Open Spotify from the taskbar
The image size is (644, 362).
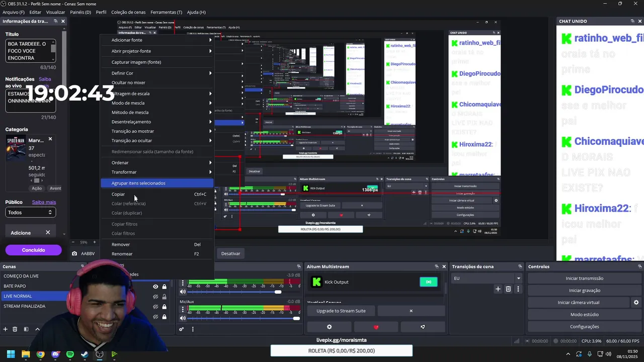coord(70,354)
